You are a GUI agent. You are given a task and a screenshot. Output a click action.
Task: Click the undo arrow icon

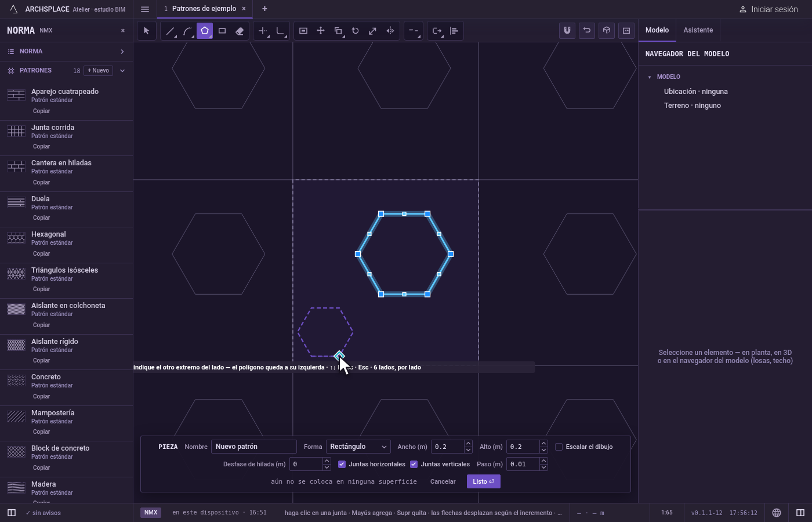coord(587,31)
